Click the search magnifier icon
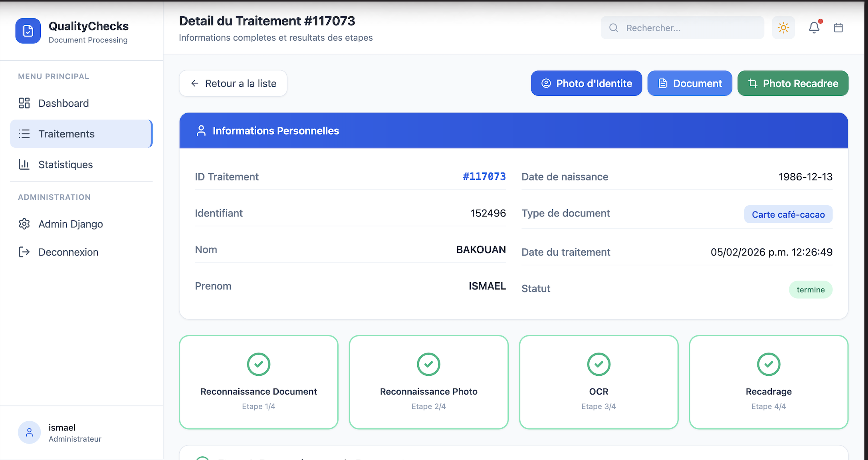The width and height of the screenshot is (868, 460). point(614,28)
